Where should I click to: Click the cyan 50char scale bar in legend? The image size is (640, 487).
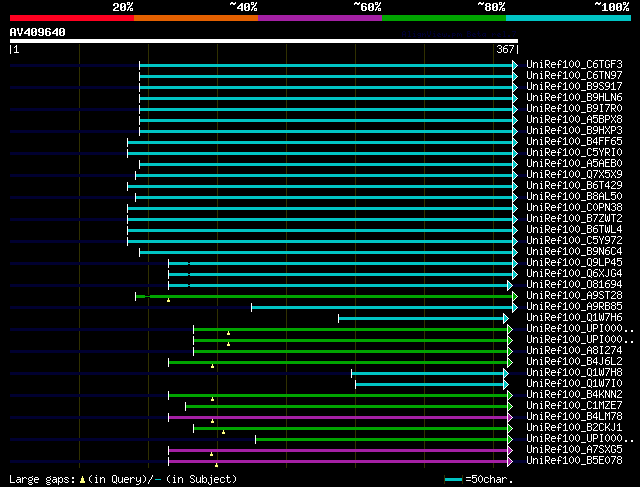[453, 480]
